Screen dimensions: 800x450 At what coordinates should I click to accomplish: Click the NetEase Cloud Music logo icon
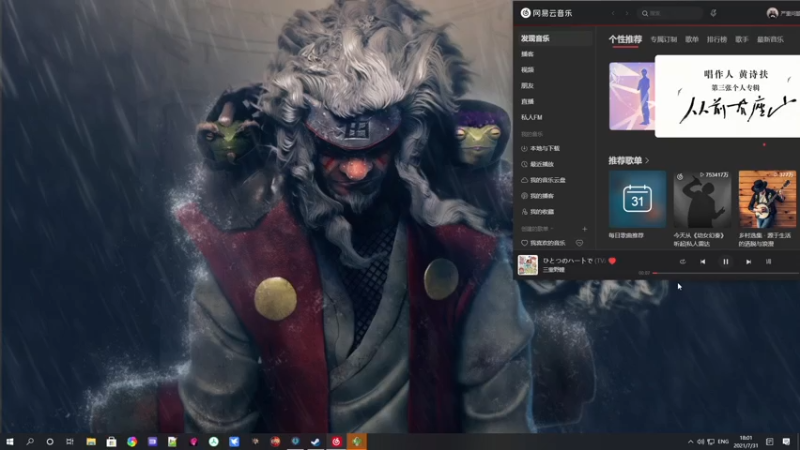pyautogui.click(x=526, y=13)
